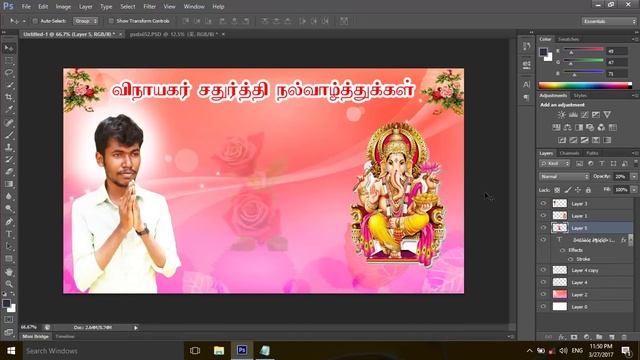
Task: Switch to the Paths tab
Action: (592, 153)
